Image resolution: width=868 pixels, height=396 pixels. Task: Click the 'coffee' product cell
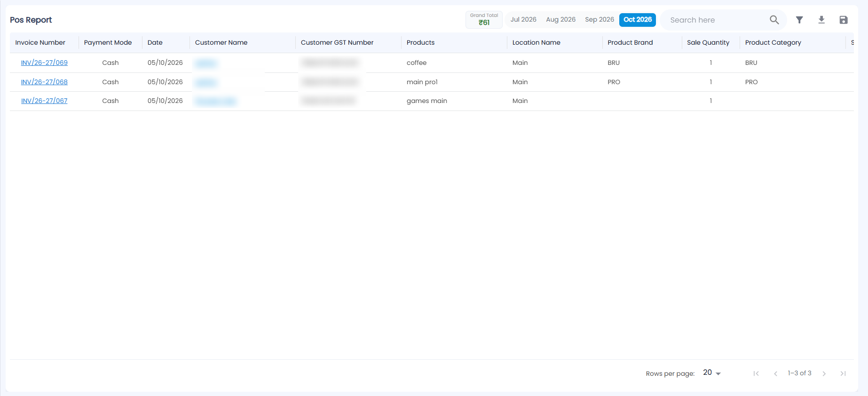[417, 63]
